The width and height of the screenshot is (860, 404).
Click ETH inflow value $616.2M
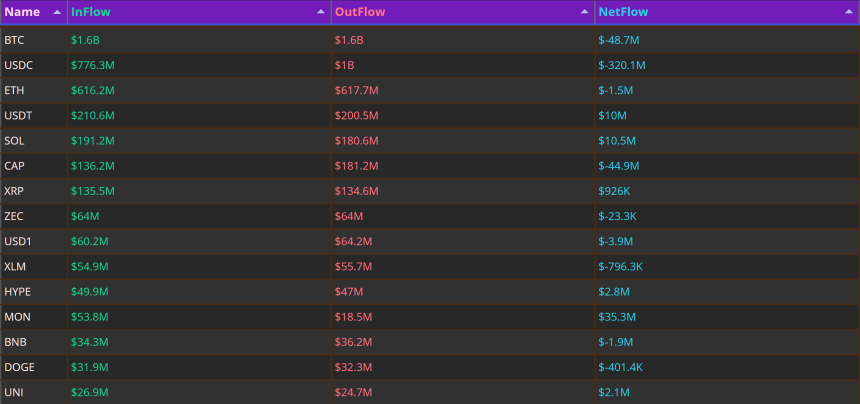93,90
